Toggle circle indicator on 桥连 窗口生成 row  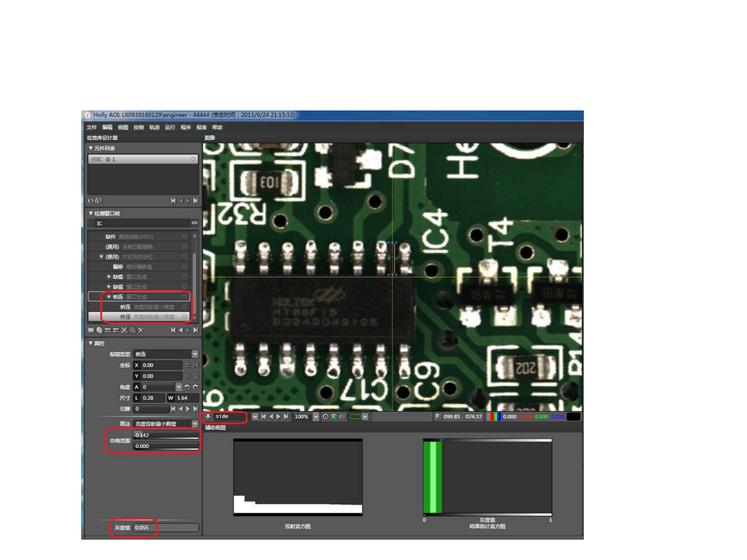(x=185, y=297)
